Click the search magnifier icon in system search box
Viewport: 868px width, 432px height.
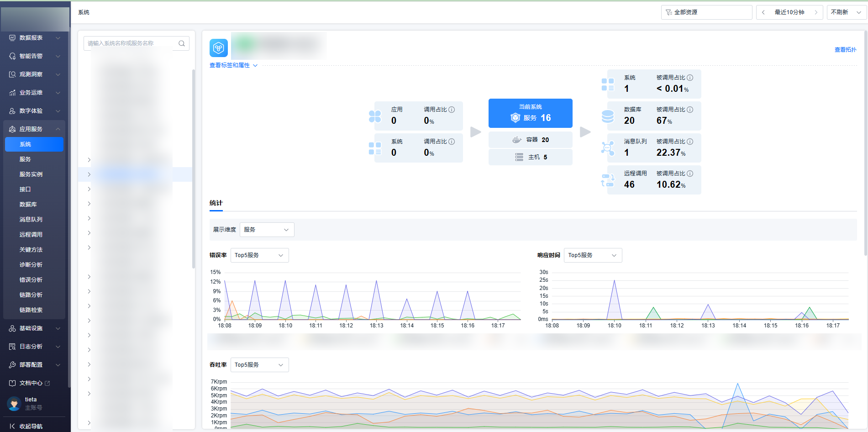pyautogui.click(x=181, y=43)
